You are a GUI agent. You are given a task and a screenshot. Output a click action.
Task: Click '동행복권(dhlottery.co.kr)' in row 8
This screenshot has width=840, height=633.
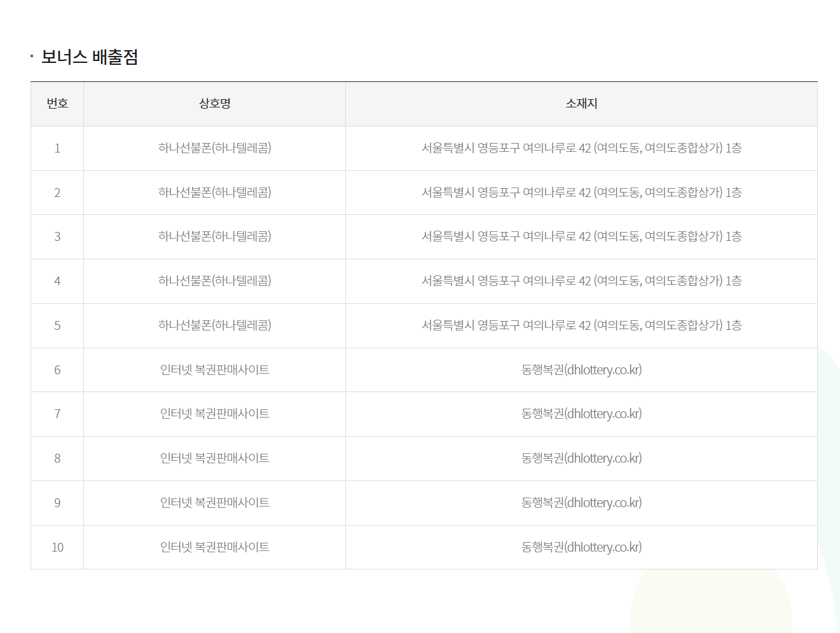point(582,458)
